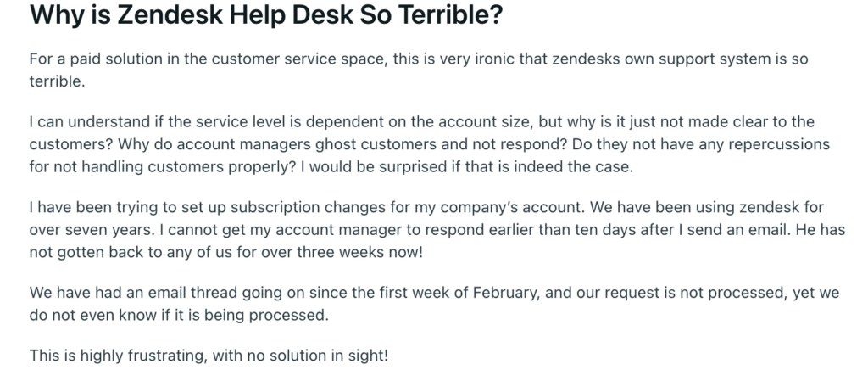Click the standalone word "terrible." ending the first paragraph
The height and width of the screenshot is (381, 868).
tap(57, 82)
